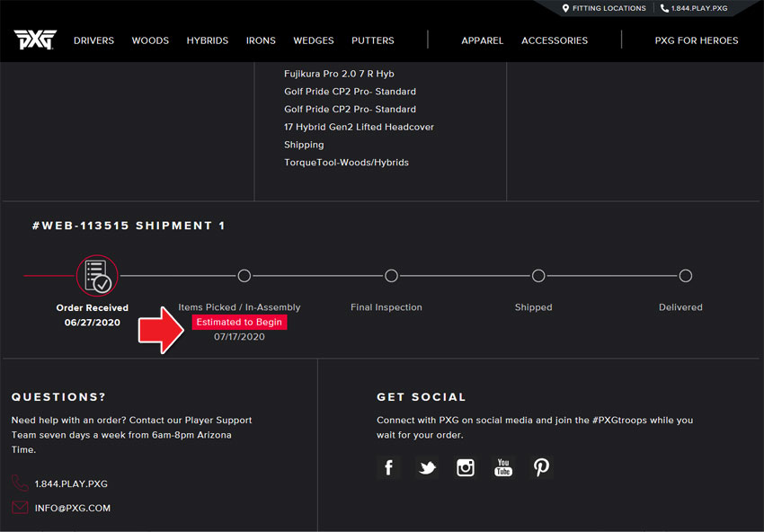
Task: Click the 07/17/2020 estimated date
Action: 239,337
